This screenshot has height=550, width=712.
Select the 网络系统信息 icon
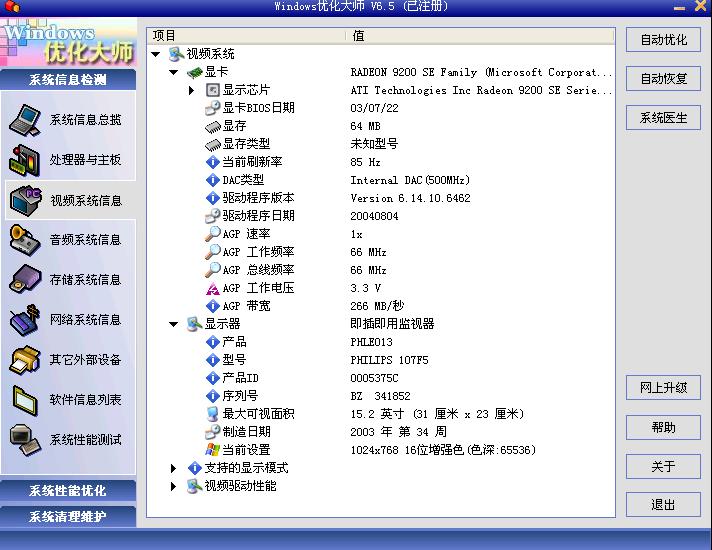tap(25, 320)
